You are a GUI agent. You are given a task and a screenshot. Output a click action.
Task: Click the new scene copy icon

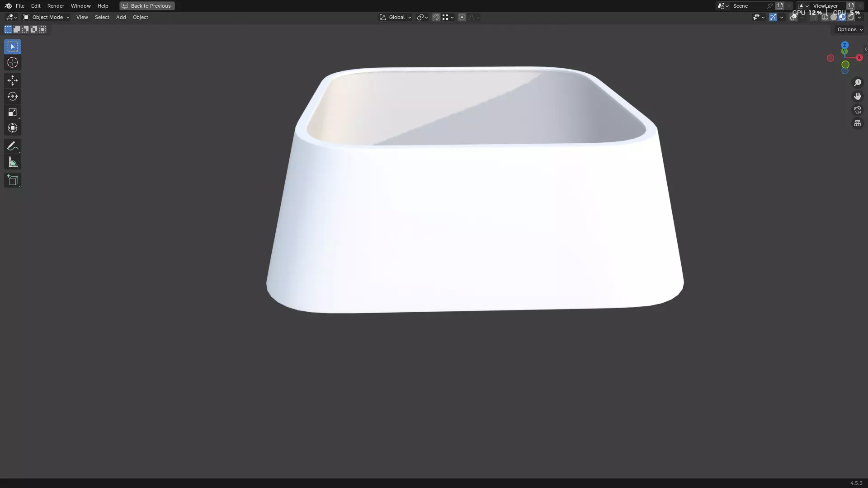(x=780, y=6)
